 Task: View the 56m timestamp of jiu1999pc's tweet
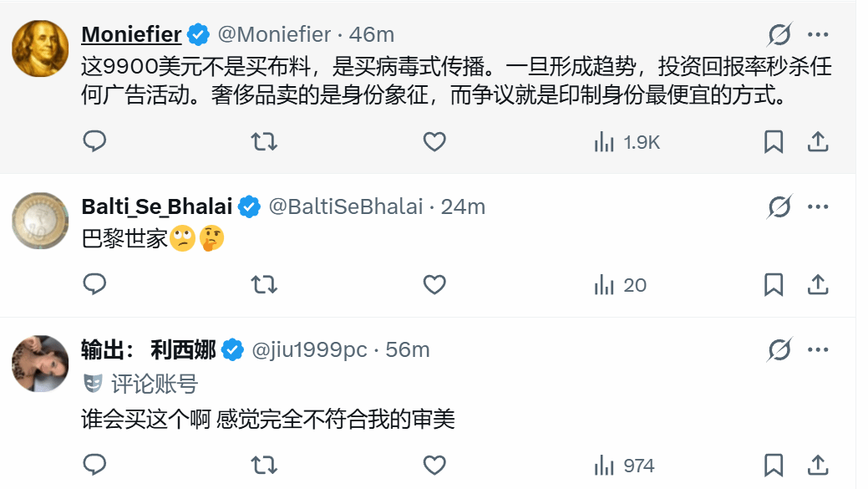(408, 349)
